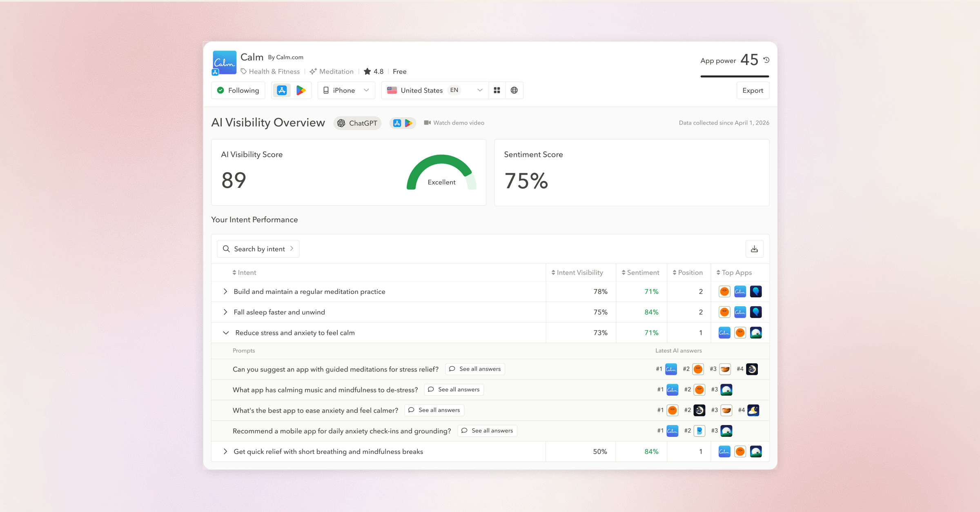The width and height of the screenshot is (980, 512).
Task: Click the App power history icon
Action: 766,60
